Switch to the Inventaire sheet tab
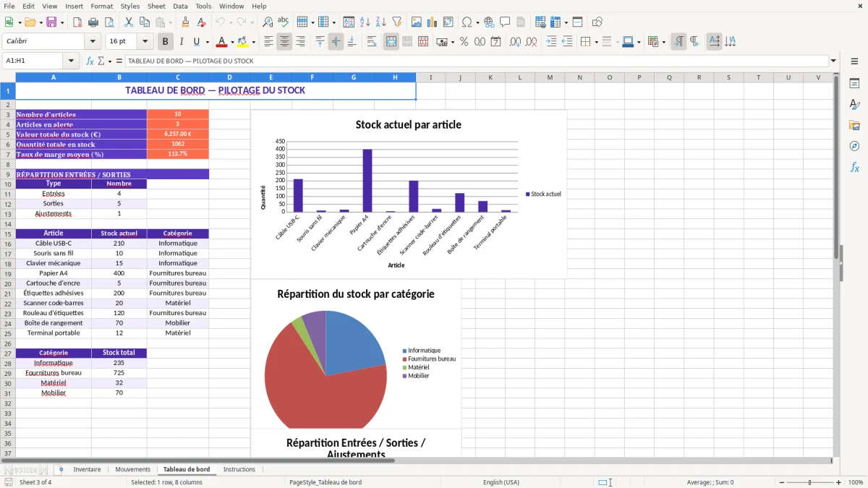 pos(87,469)
